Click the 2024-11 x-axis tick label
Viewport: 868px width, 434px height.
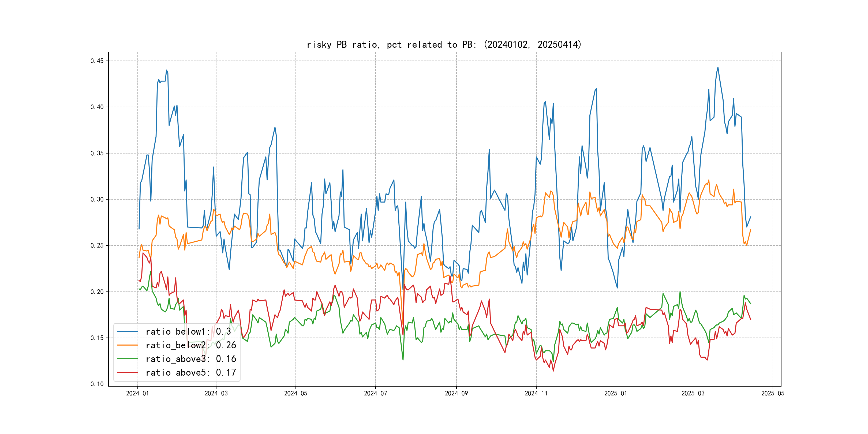click(536, 393)
